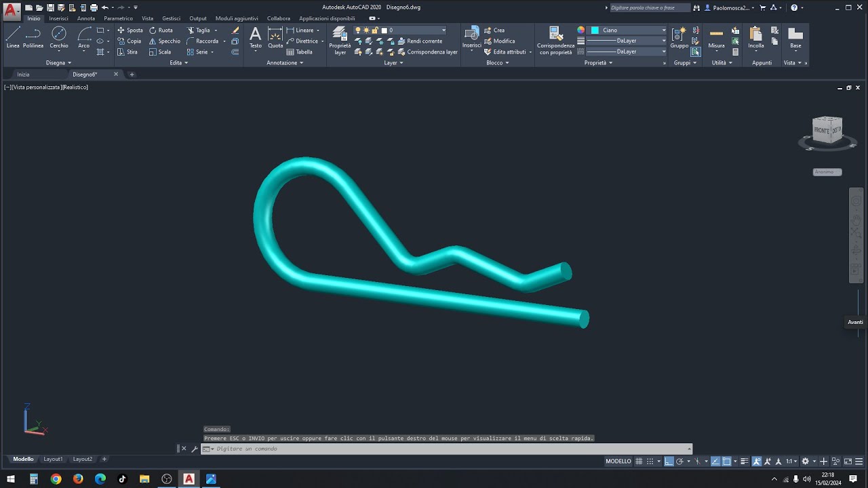Toggle polar tracking in status bar
The image size is (868, 488).
tap(679, 462)
